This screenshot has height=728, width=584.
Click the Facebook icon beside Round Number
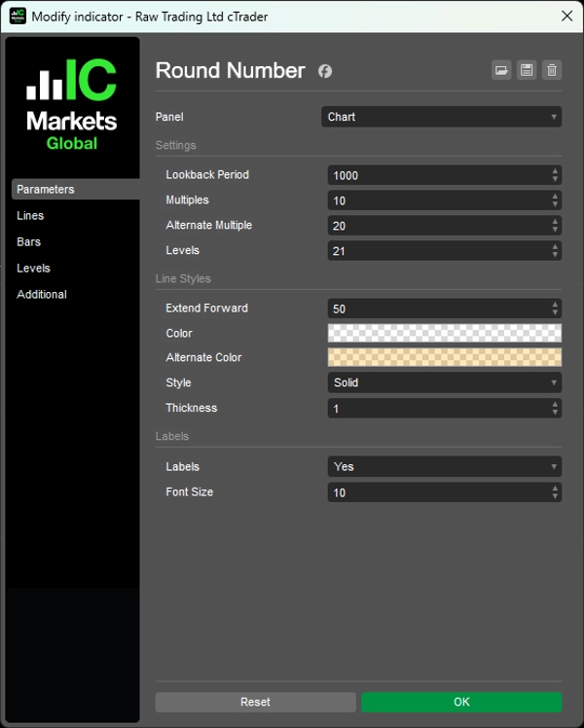tap(325, 71)
